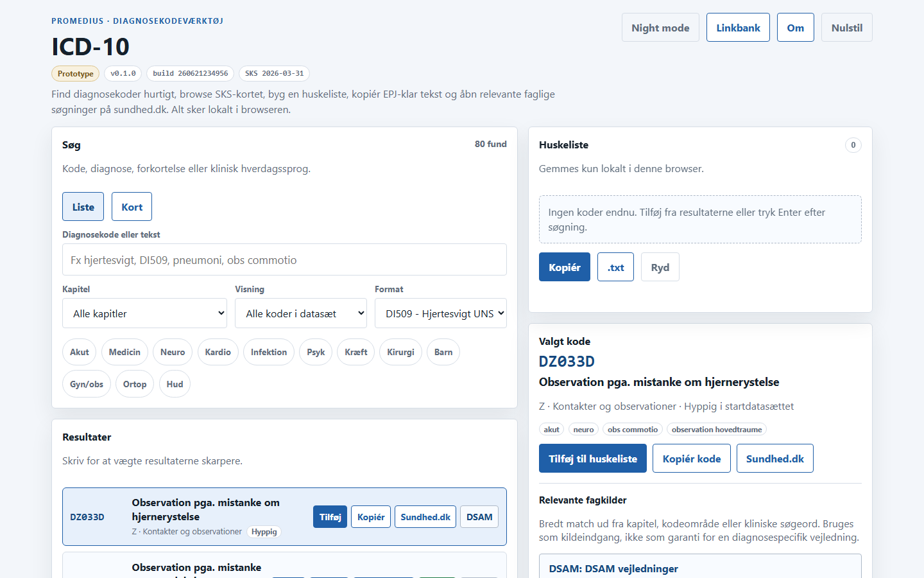Open the Om dialog
Image resolution: width=924 pixels, height=578 pixels.
click(796, 28)
